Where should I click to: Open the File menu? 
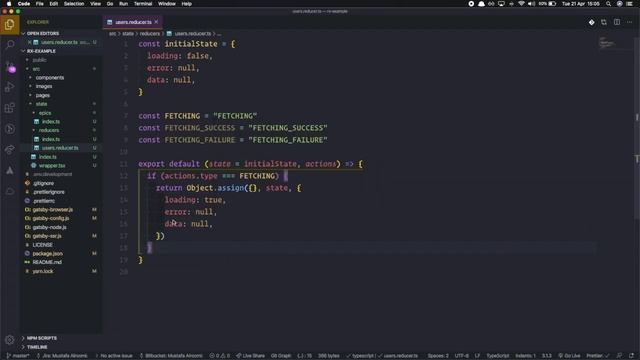(40, 4)
